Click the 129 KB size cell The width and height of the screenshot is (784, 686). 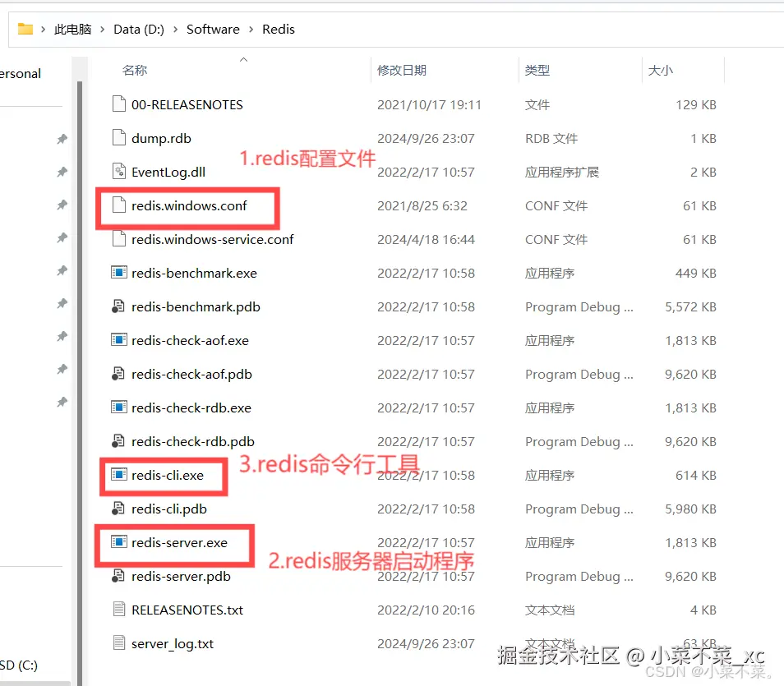(x=696, y=104)
